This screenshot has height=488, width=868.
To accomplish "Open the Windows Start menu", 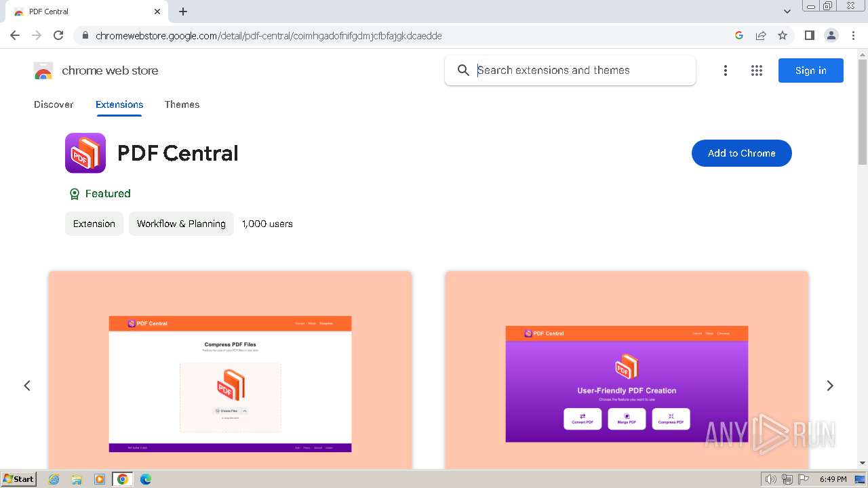I will pyautogui.click(x=19, y=479).
